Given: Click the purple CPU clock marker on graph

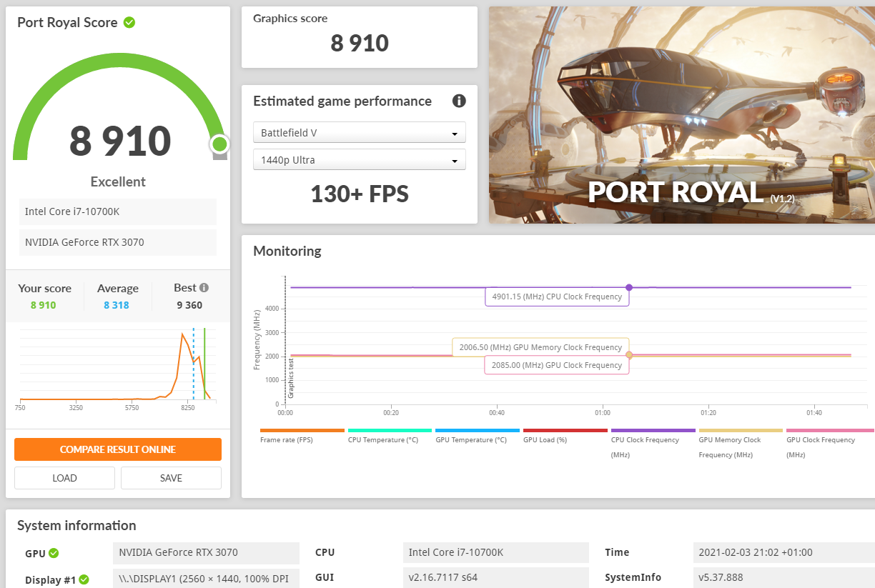Looking at the screenshot, I should (x=629, y=287).
